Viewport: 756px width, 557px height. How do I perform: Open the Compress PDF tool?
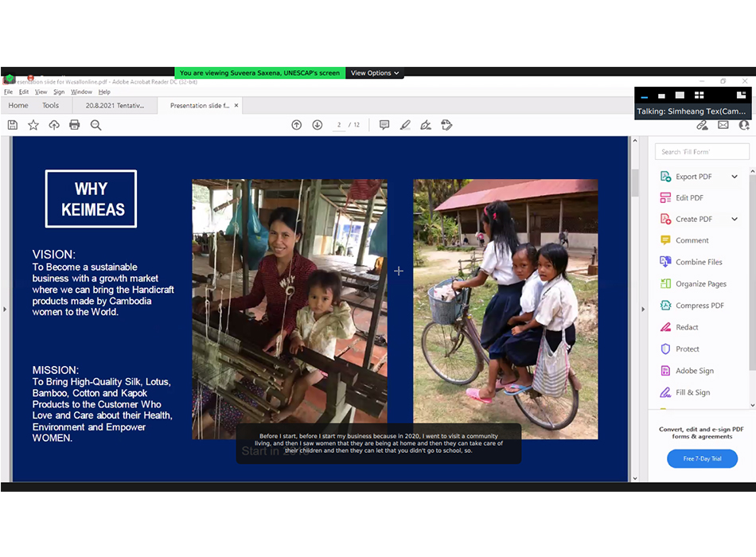tap(692, 306)
